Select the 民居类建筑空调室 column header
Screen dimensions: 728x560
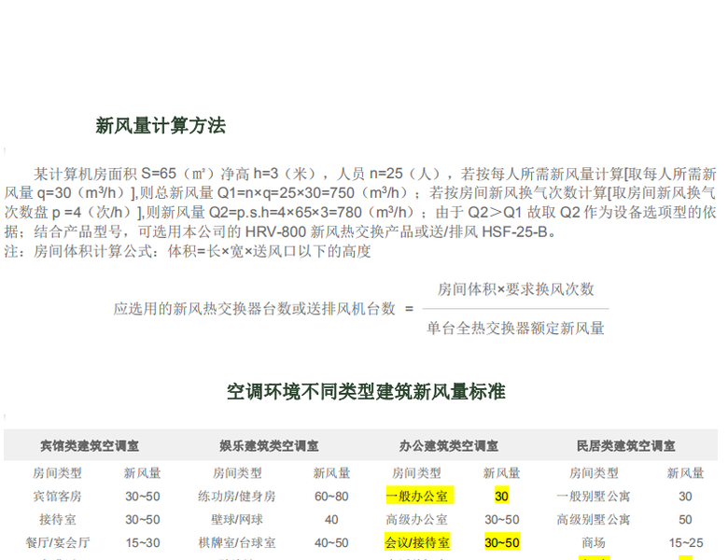click(626, 447)
